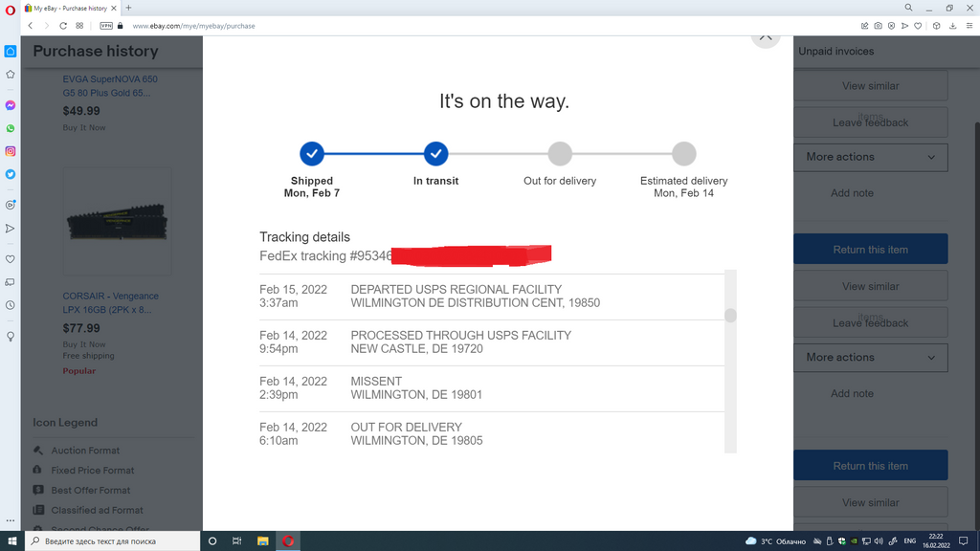
Task: Open EVGA SuperNOVA 650 item link
Action: point(110,86)
